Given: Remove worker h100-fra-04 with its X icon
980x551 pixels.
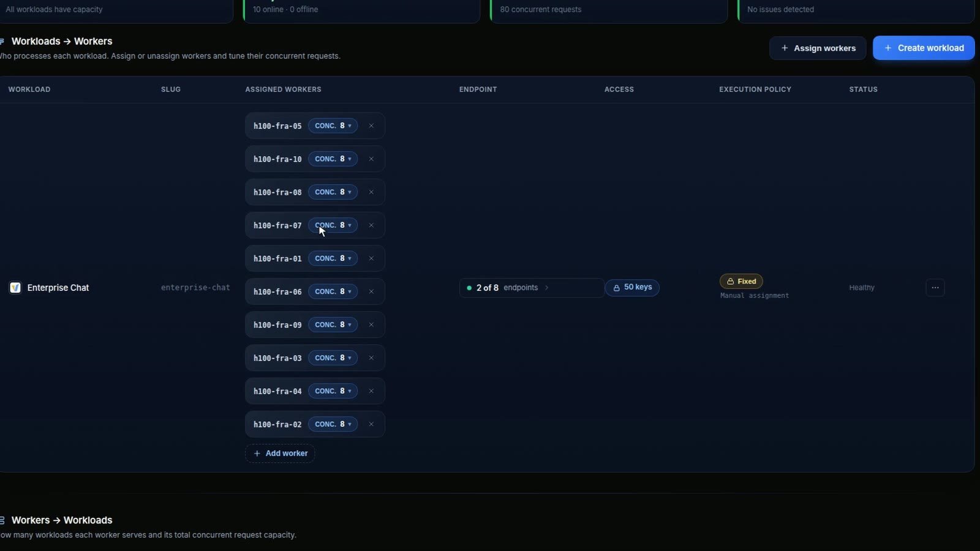Looking at the screenshot, I should point(371,391).
